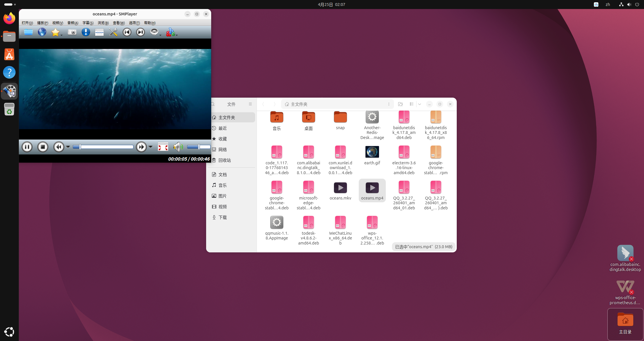644x341 pixels.
Task: Expand the file manager view options chevron
Action: pyautogui.click(x=420, y=104)
